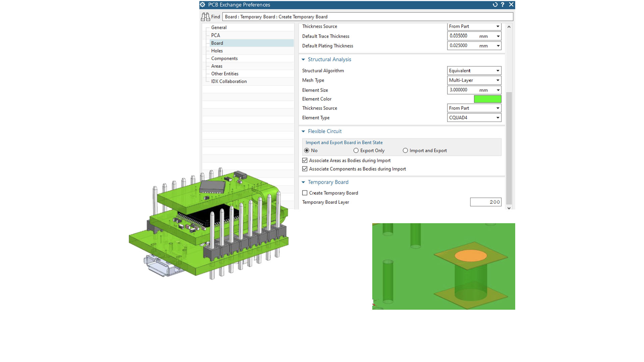Open the PCB Exchange Preferences gear icon

pos(202,5)
